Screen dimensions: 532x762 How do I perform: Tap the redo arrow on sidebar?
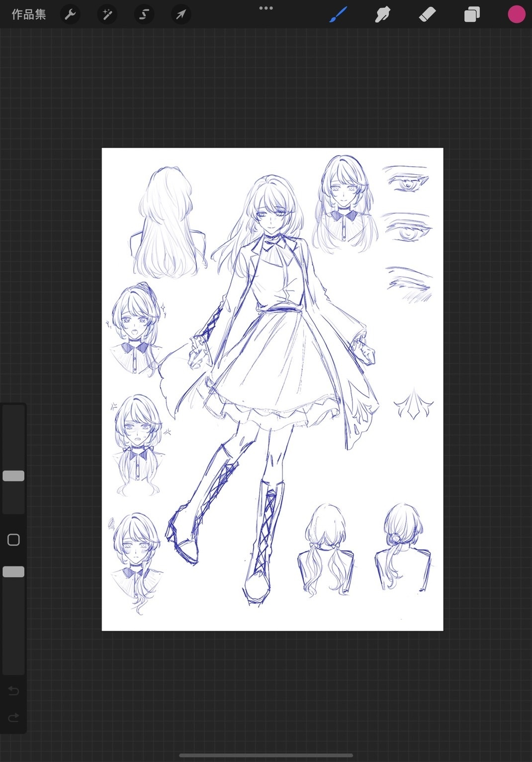(13, 717)
